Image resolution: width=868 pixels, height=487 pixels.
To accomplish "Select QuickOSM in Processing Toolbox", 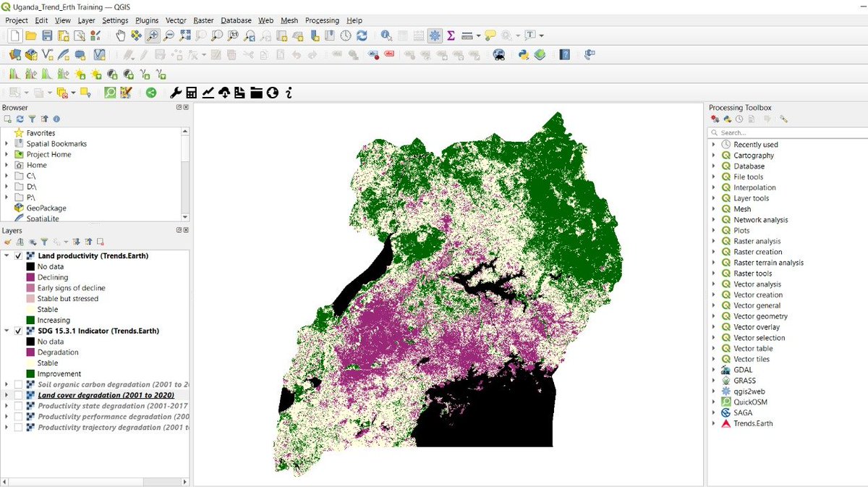I will click(x=751, y=402).
